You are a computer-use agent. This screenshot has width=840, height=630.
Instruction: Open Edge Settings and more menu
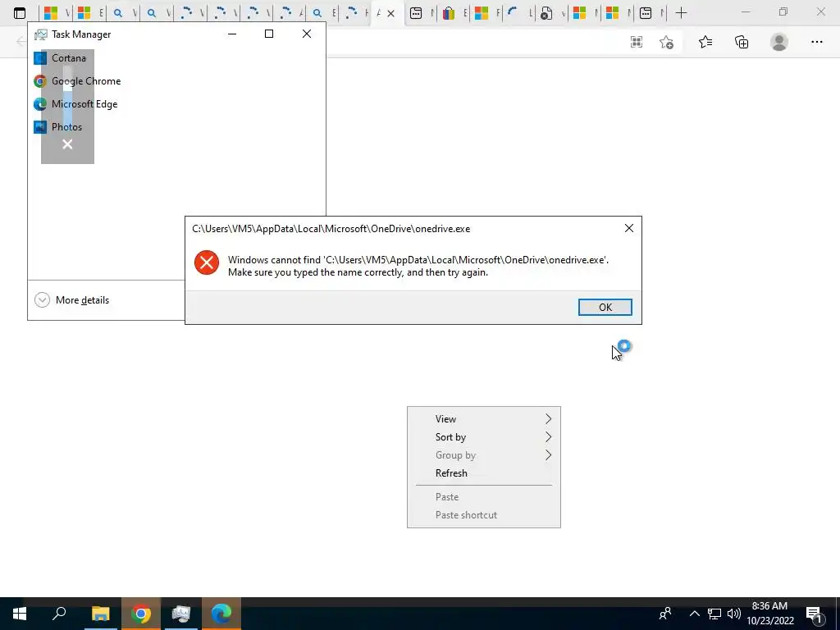[816, 42]
